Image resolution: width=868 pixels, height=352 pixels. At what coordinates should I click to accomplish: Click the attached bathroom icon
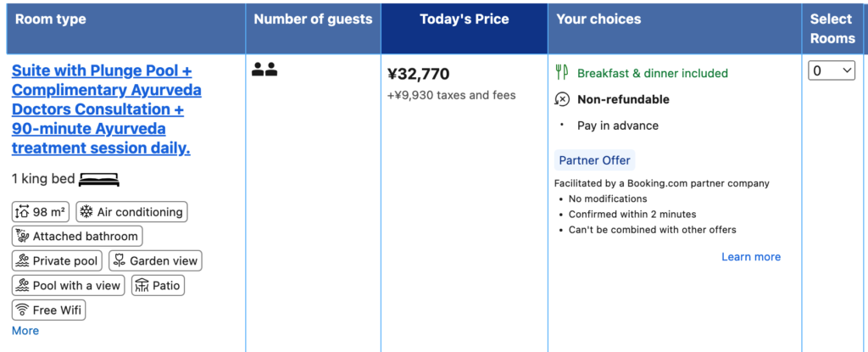pyautogui.click(x=22, y=237)
